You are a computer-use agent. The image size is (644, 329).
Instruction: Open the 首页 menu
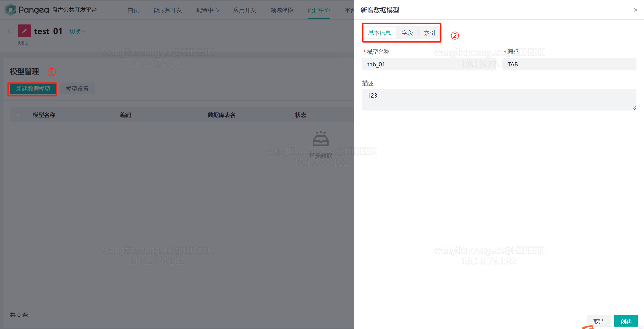[x=133, y=10]
